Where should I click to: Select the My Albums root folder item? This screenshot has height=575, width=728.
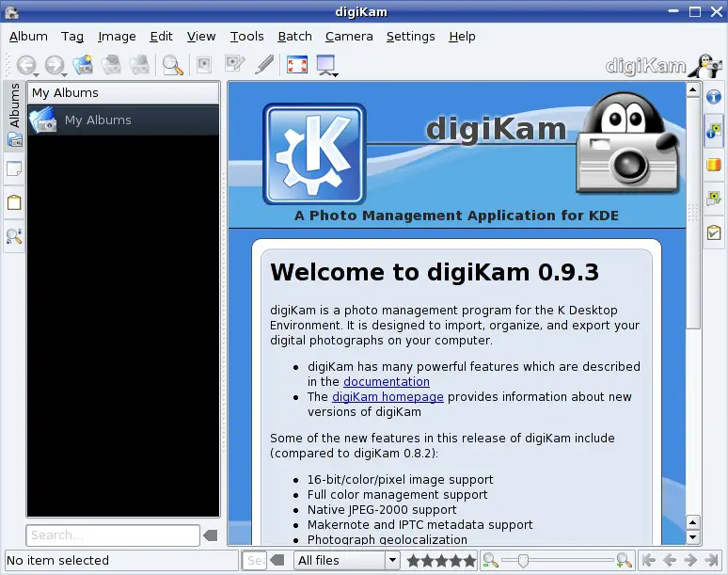pyautogui.click(x=123, y=120)
